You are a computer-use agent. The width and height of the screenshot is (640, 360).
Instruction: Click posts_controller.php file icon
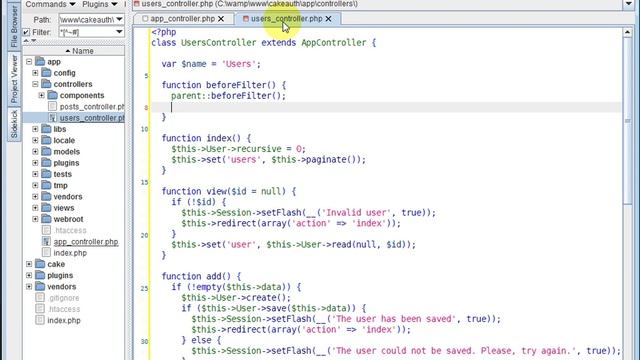click(x=52, y=107)
